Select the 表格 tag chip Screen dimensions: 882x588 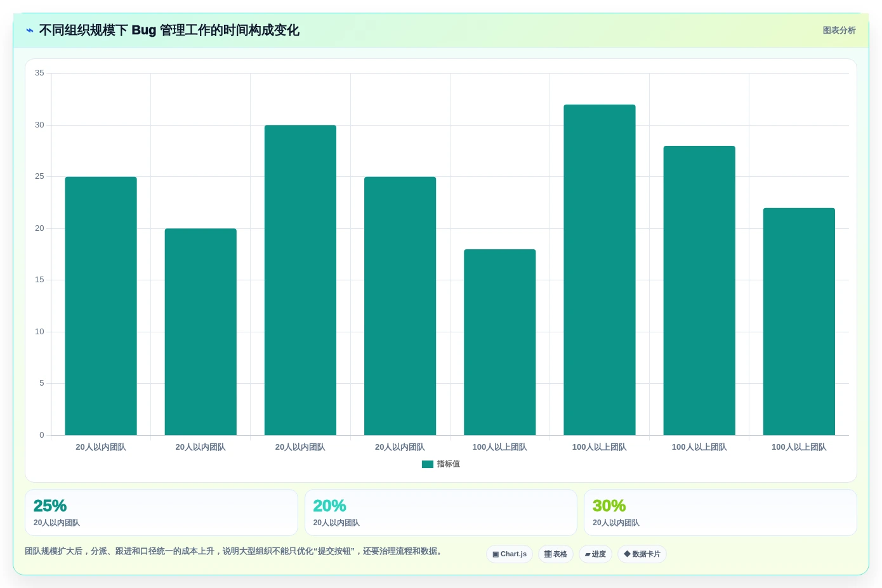(556, 554)
